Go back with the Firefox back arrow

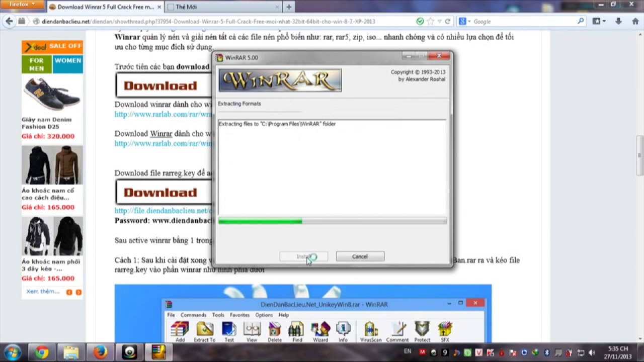[9, 21]
